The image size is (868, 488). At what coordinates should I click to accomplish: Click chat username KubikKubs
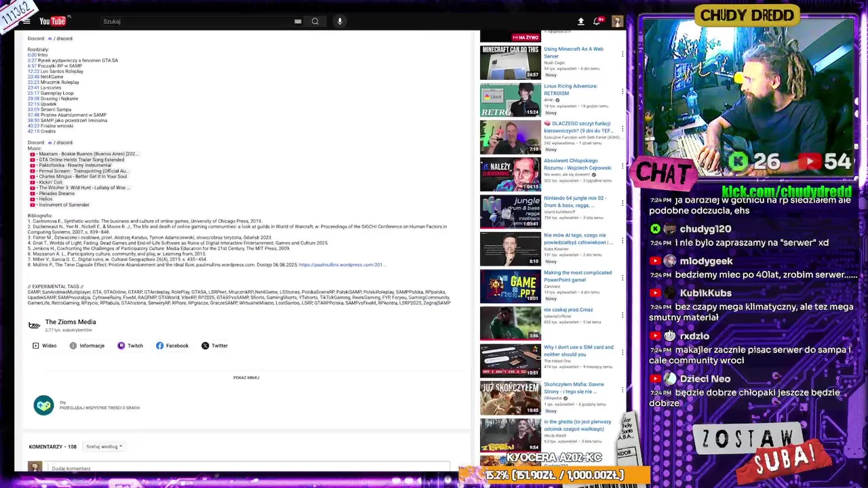click(x=705, y=293)
